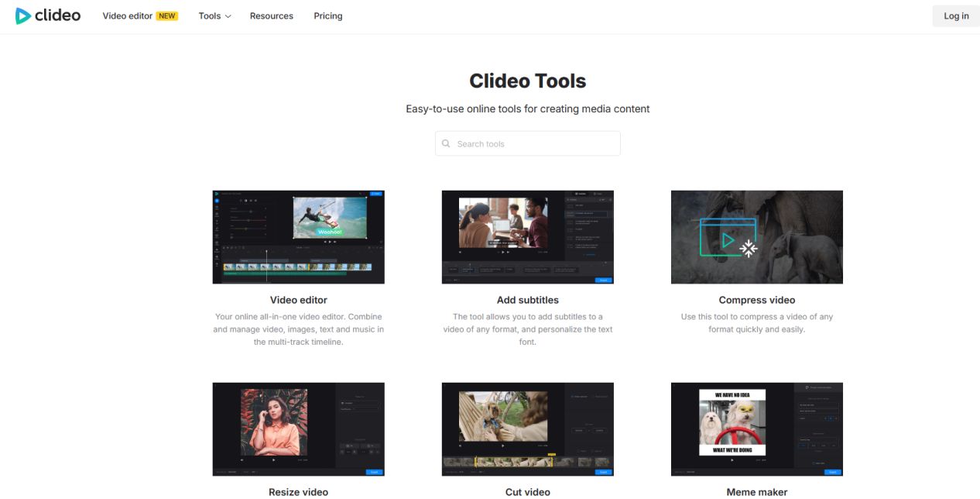980x499 pixels.
Task: Expand the Tools dropdown menu
Action: click(x=214, y=15)
